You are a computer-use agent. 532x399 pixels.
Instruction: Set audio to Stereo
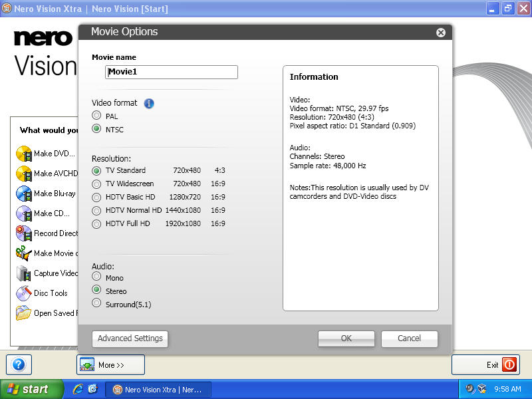pos(96,290)
